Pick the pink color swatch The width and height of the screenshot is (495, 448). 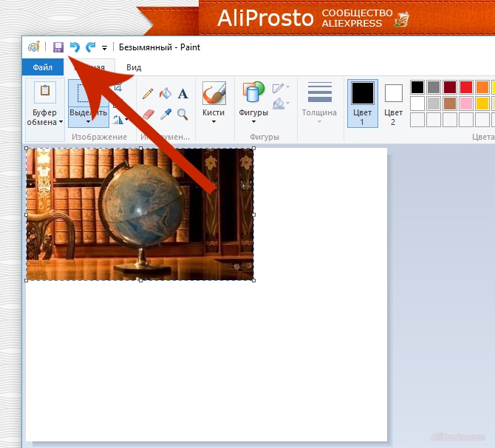[x=466, y=103]
